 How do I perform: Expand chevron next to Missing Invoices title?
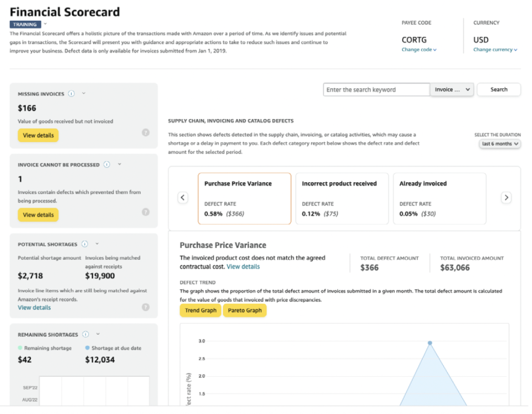click(84, 93)
